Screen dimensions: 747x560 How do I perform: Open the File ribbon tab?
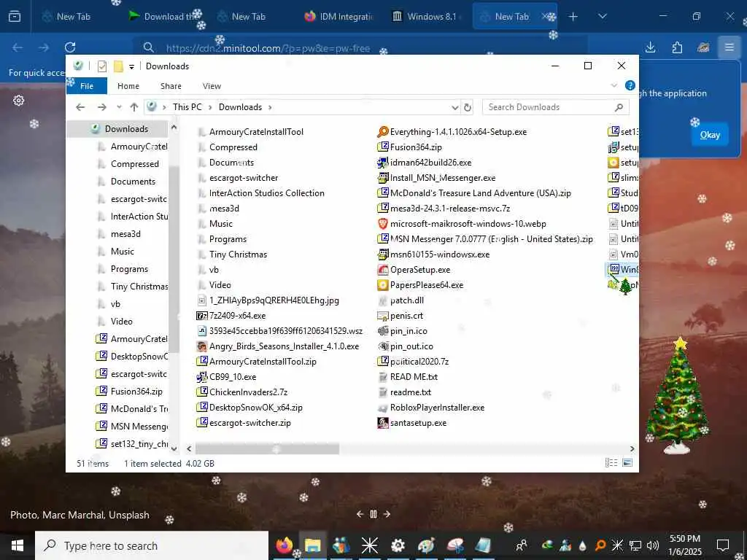[x=87, y=86]
